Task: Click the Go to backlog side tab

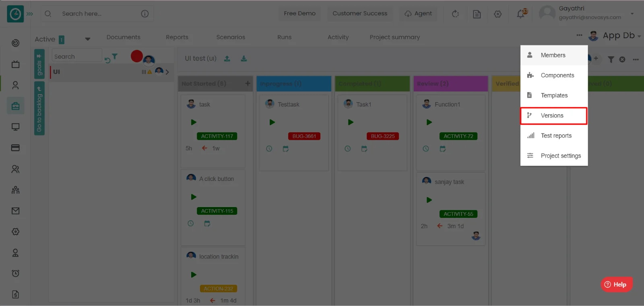Action: click(39, 109)
